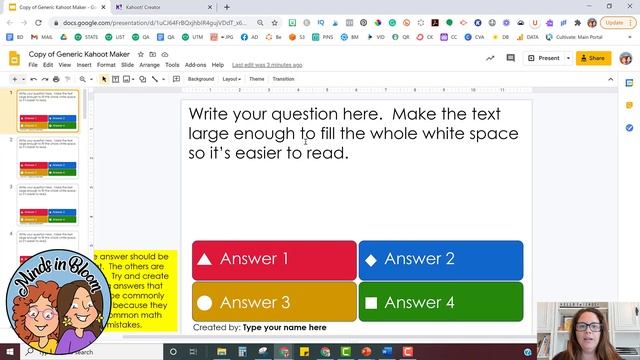Click the Transition button
This screenshot has width=640, height=360.
(x=283, y=79)
